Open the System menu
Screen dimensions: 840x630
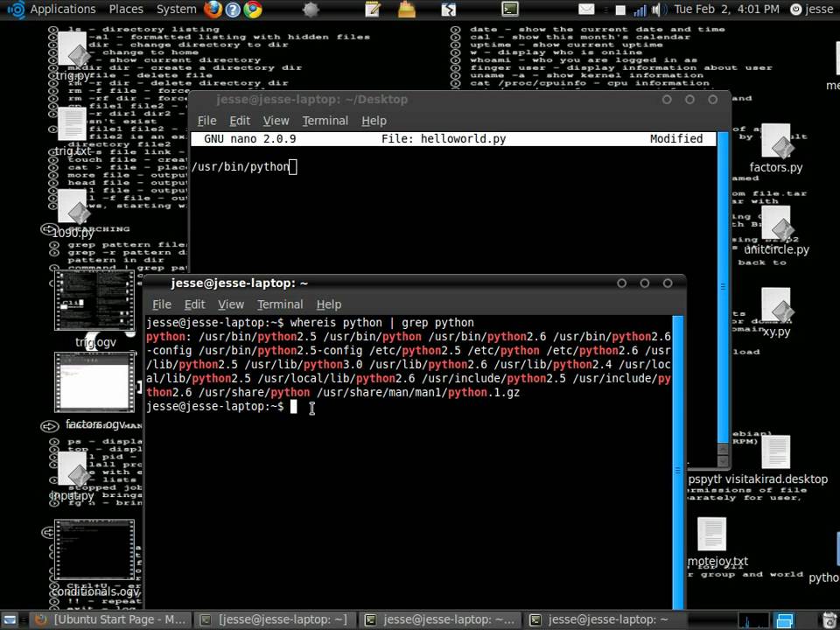(x=176, y=9)
